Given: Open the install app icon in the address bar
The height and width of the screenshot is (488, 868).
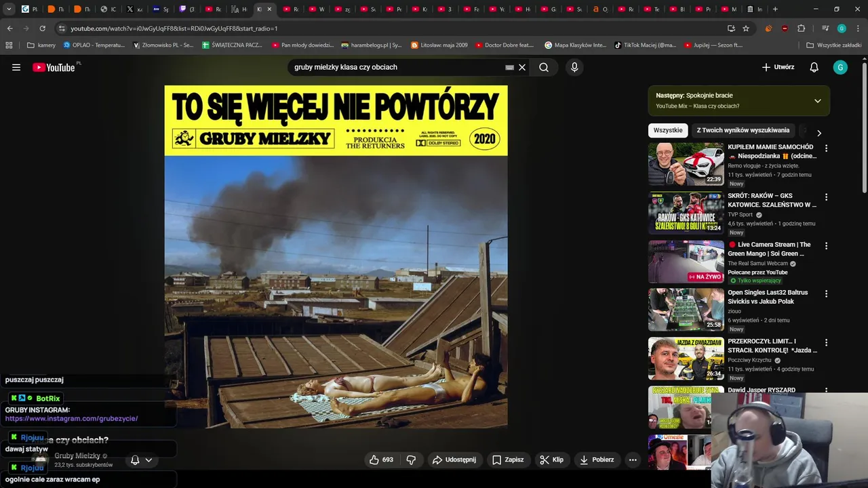Looking at the screenshot, I should click(731, 28).
